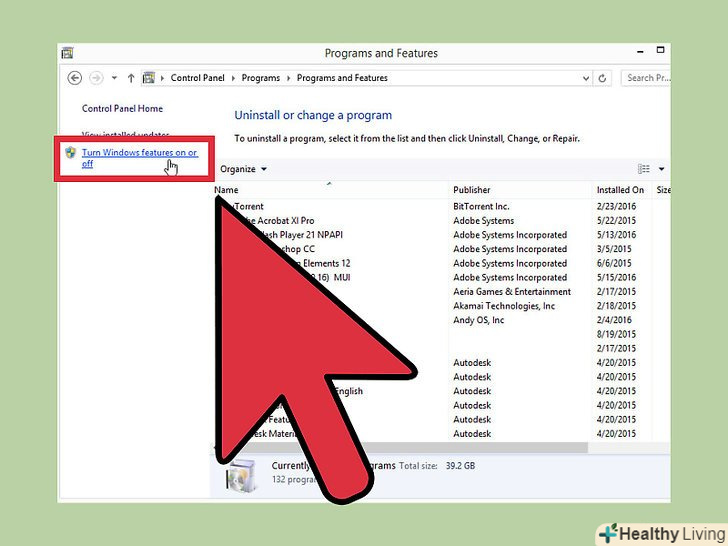Click the Search Programs input field
Viewport: 728px width, 546px height.
[646, 78]
